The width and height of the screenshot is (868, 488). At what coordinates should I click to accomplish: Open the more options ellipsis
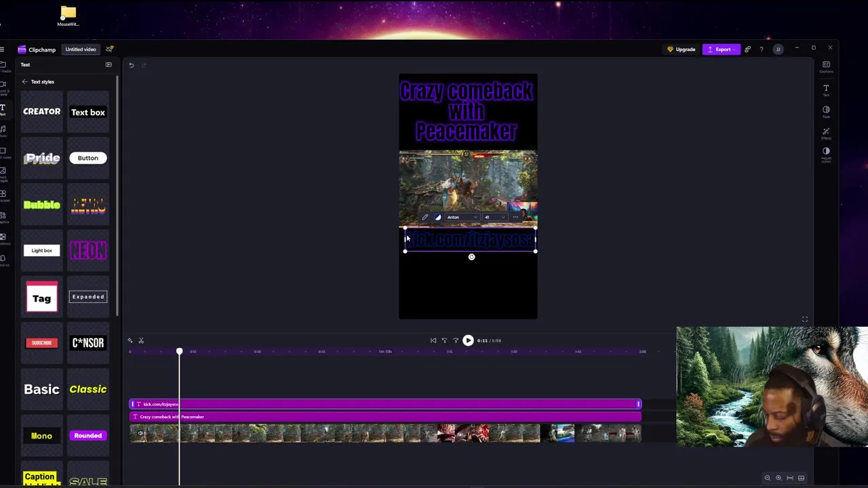(x=516, y=218)
